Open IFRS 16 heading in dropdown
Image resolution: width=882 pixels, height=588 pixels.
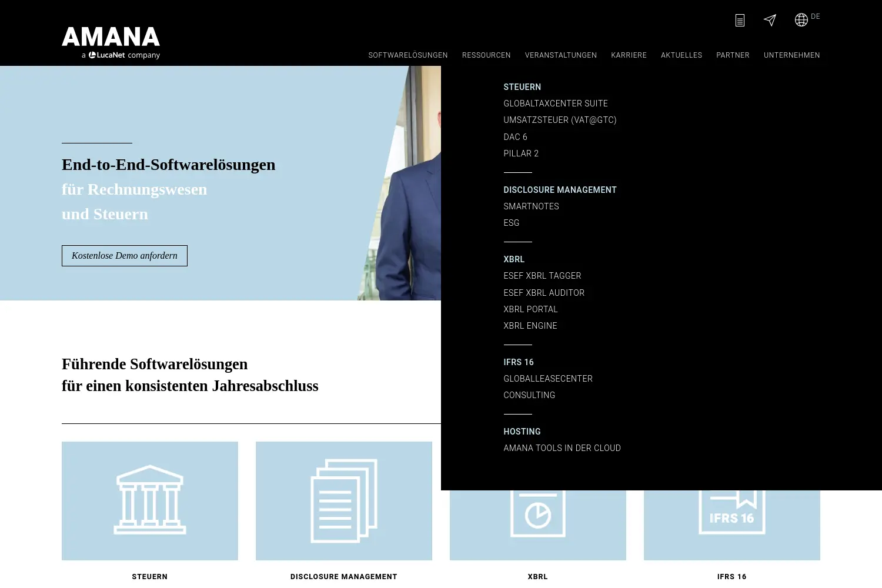pyautogui.click(x=519, y=362)
